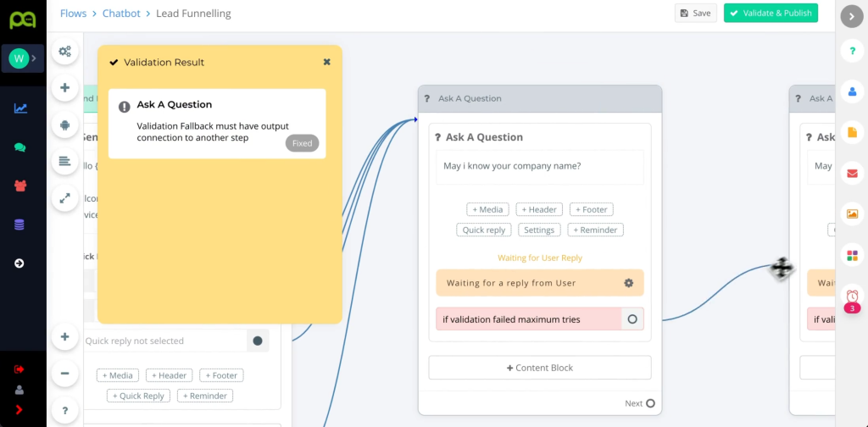
Task: Expand sidebar with red chevron icon
Action: (19, 410)
